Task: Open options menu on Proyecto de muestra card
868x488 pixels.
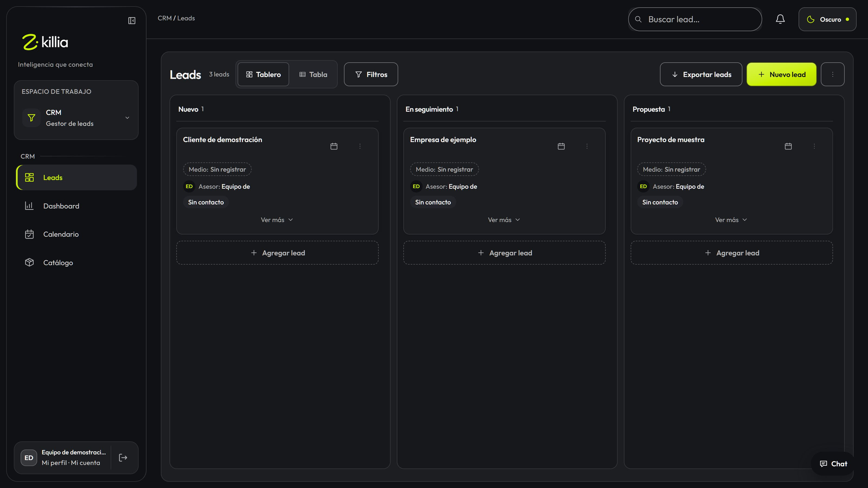Action: click(x=814, y=146)
